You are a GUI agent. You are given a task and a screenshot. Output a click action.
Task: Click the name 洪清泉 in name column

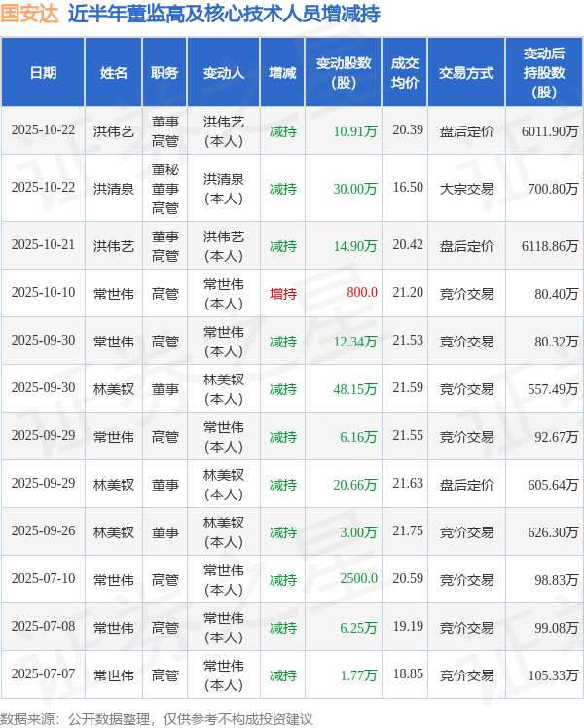click(114, 189)
